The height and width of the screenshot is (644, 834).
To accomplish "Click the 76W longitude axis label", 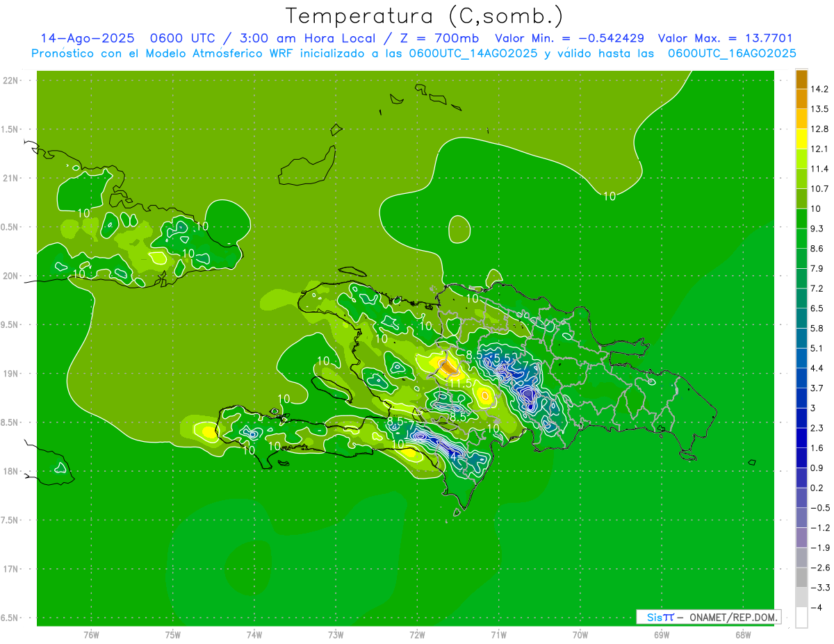I will point(91,634).
